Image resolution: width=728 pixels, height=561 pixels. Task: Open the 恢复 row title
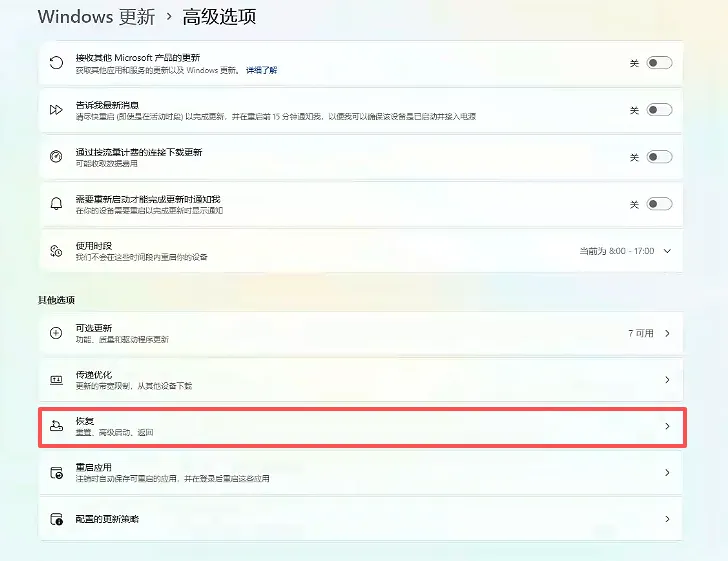(x=85, y=421)
